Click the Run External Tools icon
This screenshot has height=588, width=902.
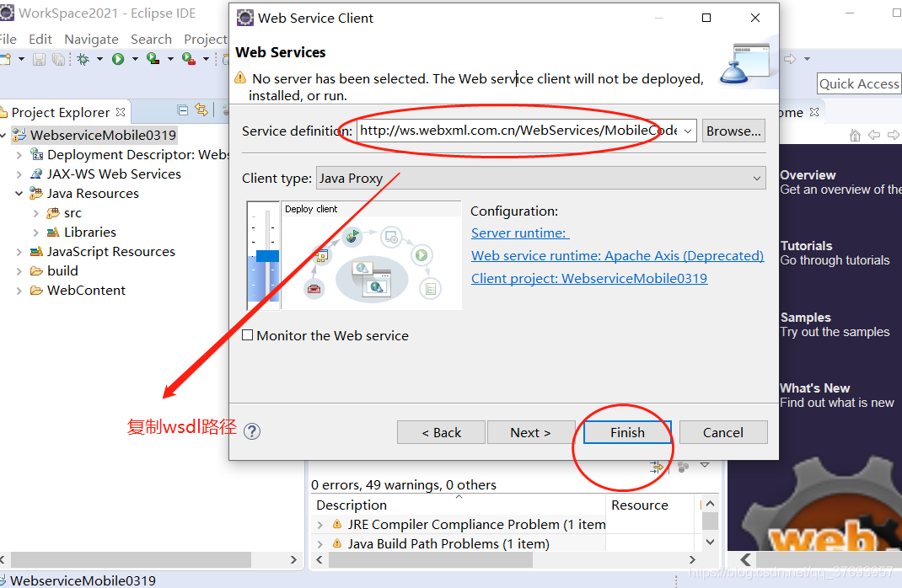[x=189, y=59]
